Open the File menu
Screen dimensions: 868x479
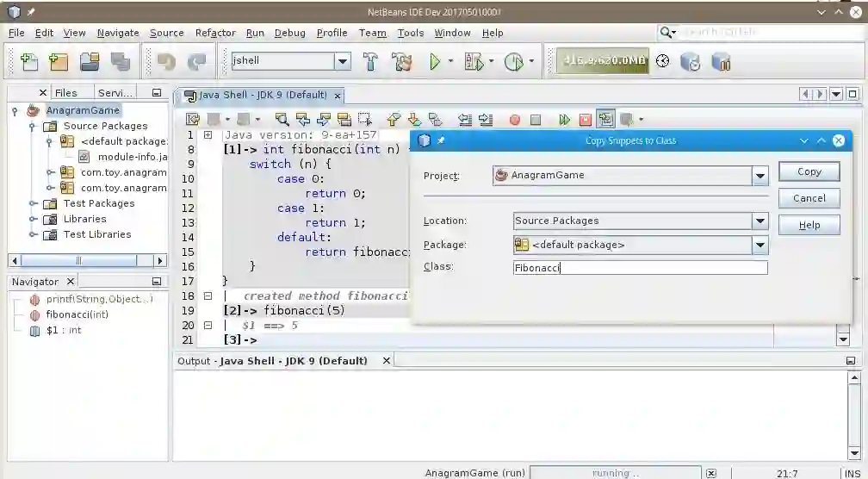16,33
